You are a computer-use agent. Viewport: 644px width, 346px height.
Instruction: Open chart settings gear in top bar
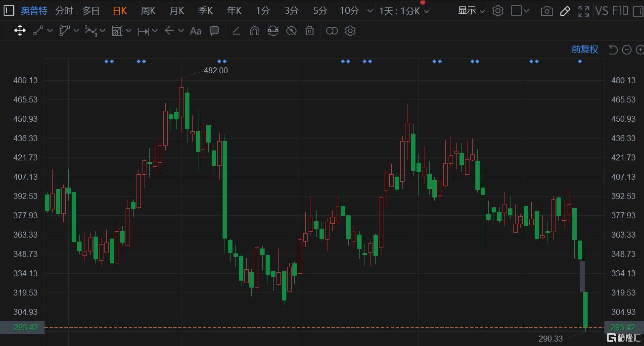(x=498, y=10)
